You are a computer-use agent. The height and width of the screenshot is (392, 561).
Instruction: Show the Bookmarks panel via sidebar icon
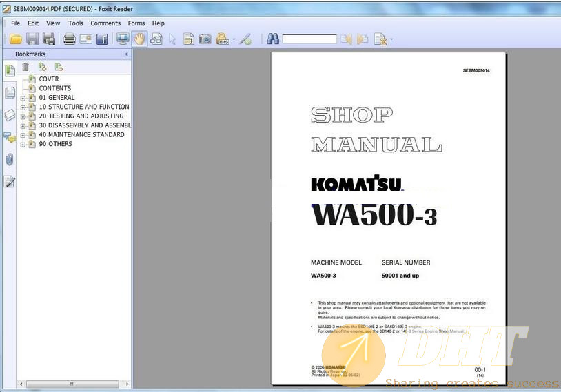tap(10, 70)
